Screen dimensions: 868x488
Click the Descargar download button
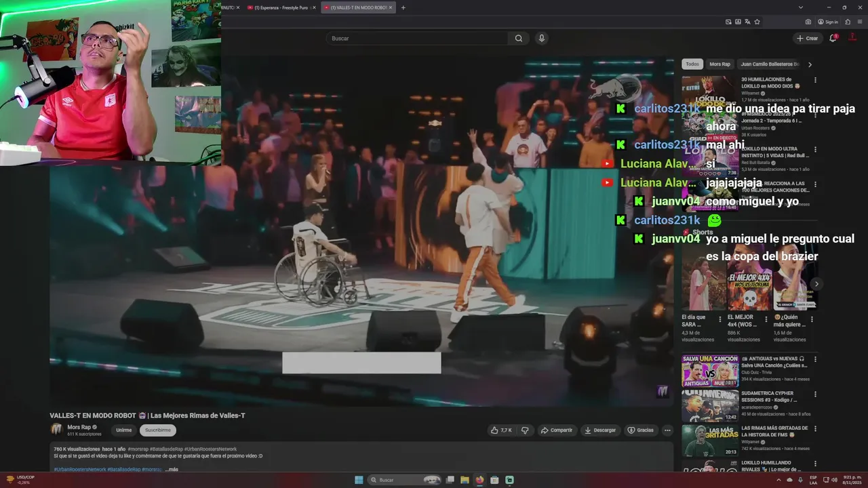[x=600, y=430]
